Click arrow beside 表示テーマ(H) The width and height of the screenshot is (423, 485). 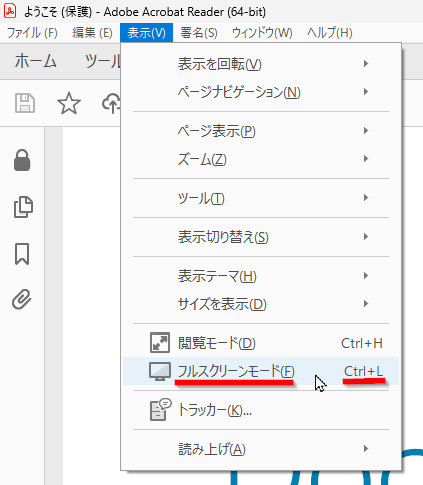coord(366,276)
